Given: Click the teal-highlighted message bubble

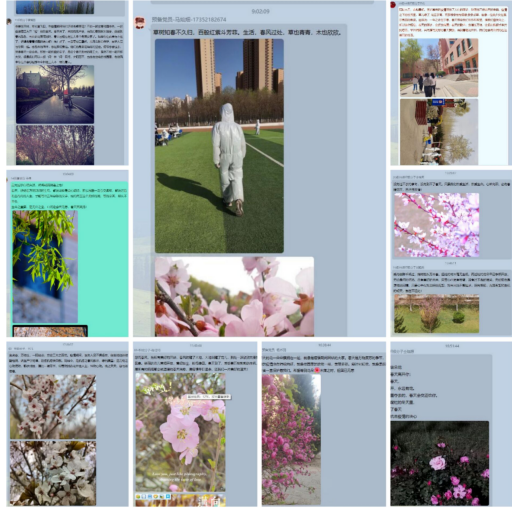Looking at the screenshot, I should [x=70, y=259].
